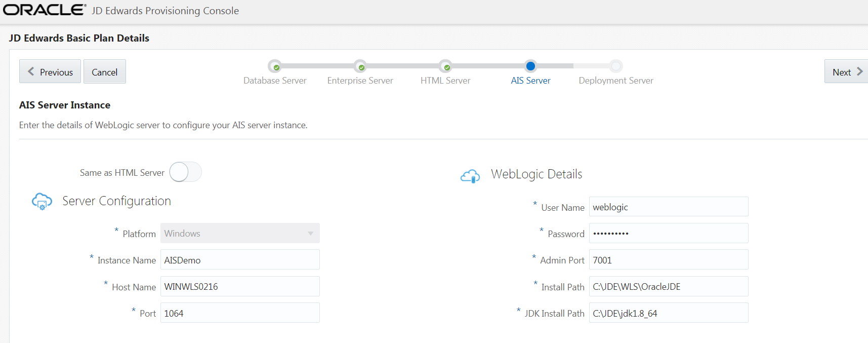Click the JD Edwards Provisioning Console text
This screenshot has width=868, height=343.
click(x=165, y=11)
